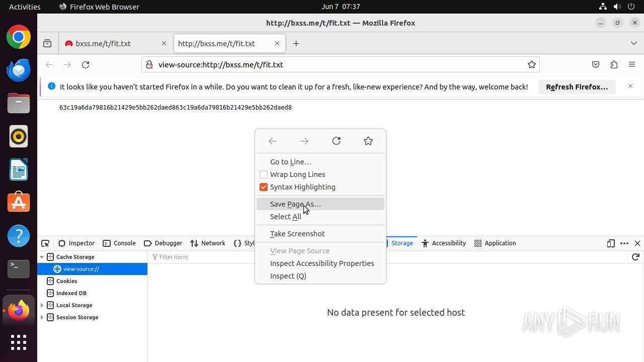Open the Activities overview

(x=25, y=7)
